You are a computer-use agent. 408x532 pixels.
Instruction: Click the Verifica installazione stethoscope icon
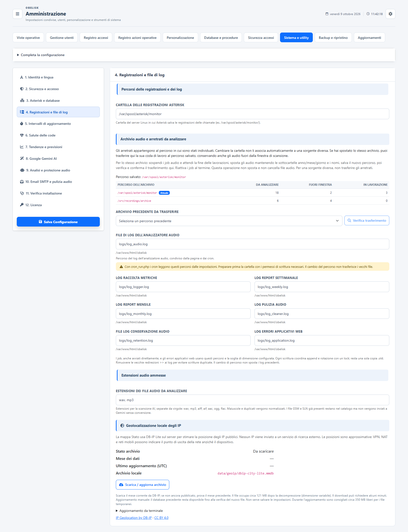click(22, 193)
